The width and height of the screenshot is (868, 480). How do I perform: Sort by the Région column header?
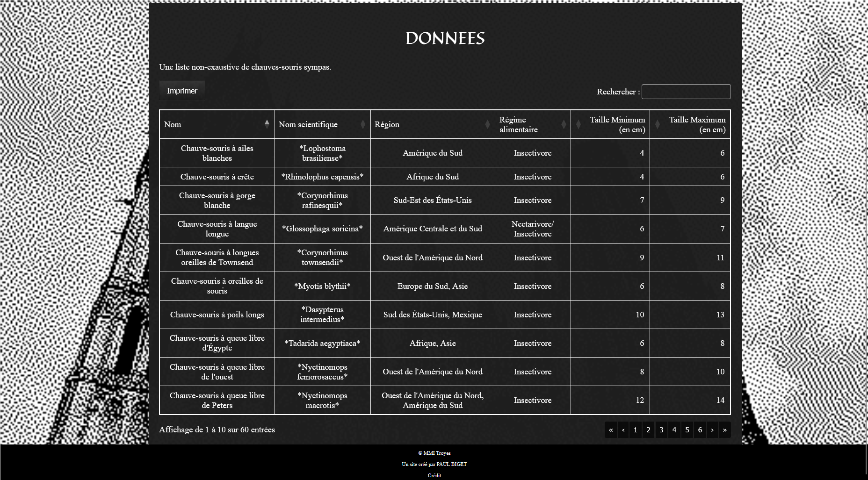[x=433, y=124]
